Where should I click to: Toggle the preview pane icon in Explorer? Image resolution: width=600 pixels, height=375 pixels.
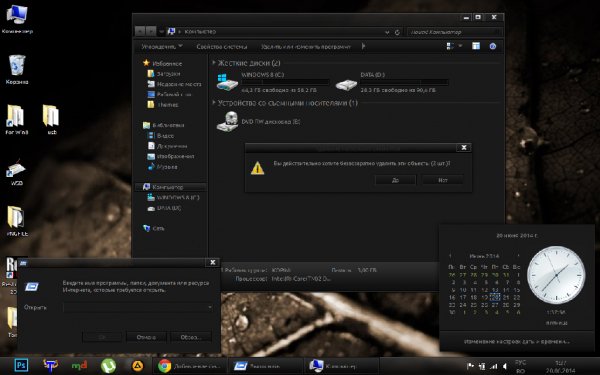click(476, 46)
